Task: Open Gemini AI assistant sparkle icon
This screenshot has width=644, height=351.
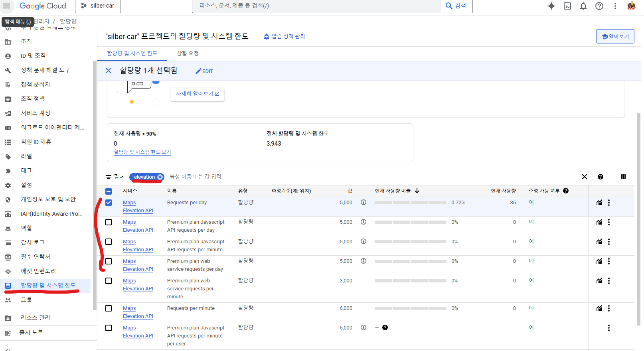Action: [551, 6]
